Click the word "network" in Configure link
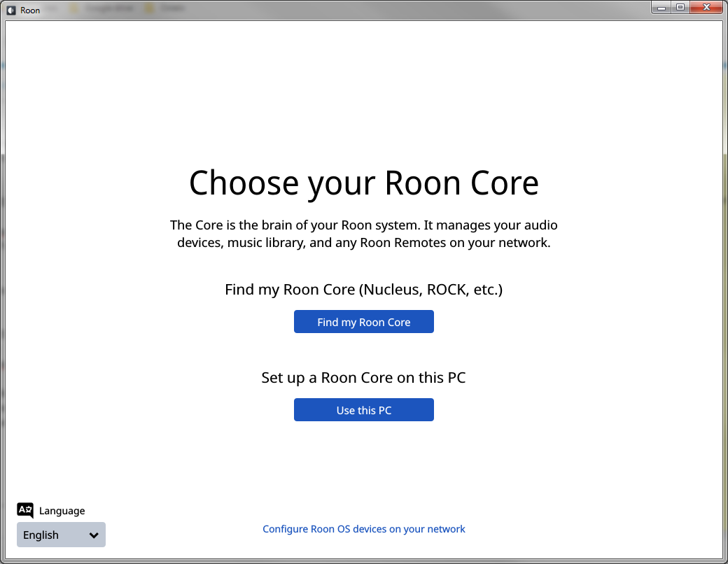 (x=446, y=529)
